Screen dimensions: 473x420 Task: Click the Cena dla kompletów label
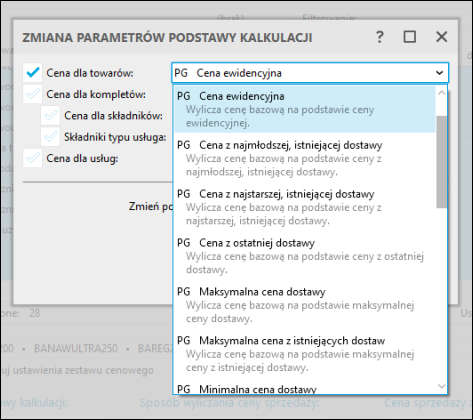(x=96, y=94)
